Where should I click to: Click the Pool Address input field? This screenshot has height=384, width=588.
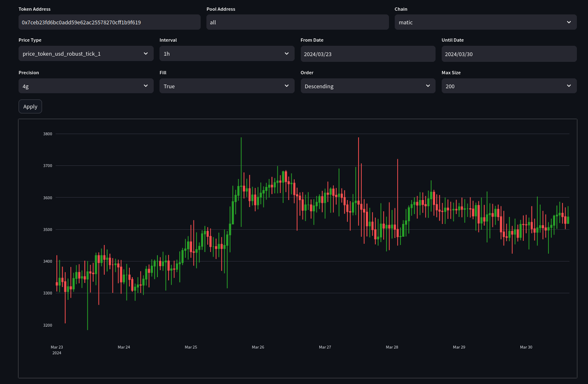(x=297, y=22)
